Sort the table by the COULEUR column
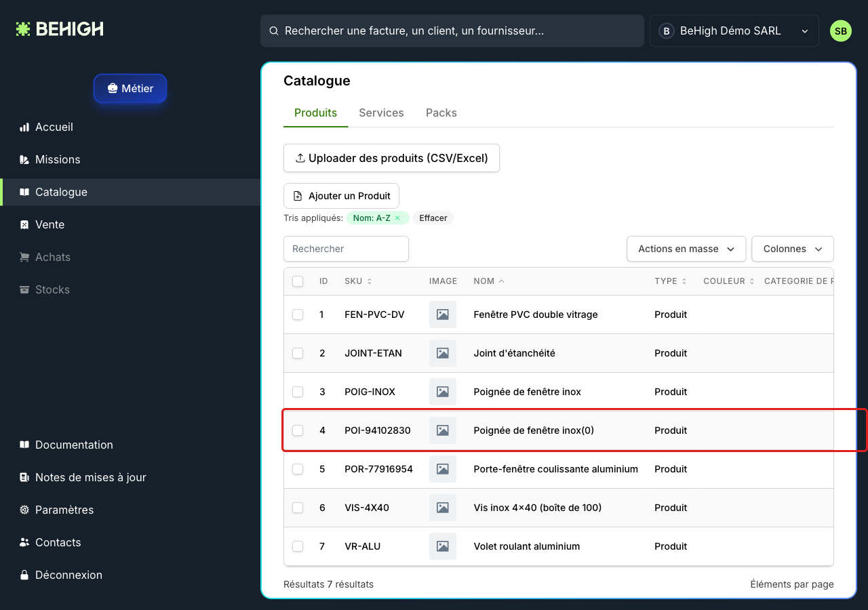Viewport: 868px width, 610px height. (x=729, y=281)
